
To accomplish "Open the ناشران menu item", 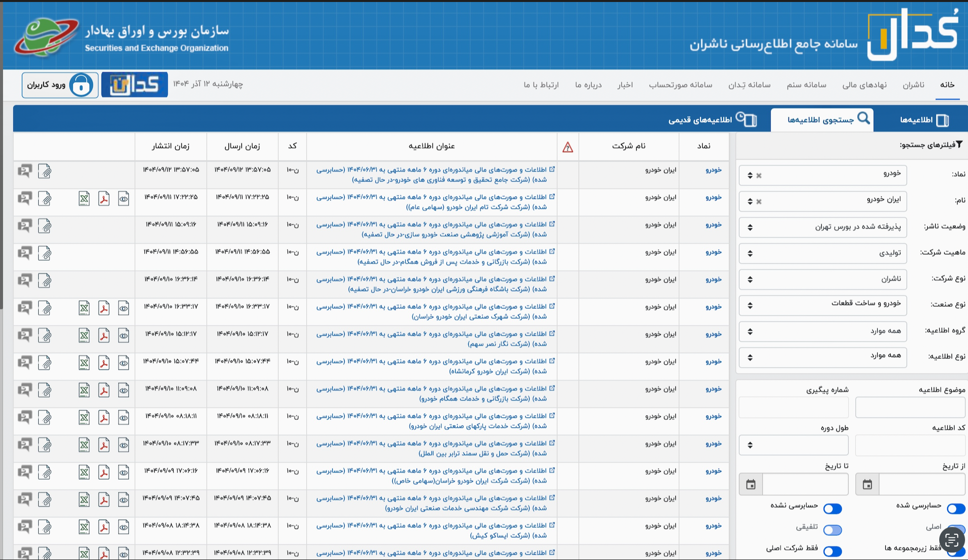I will 913,85.
